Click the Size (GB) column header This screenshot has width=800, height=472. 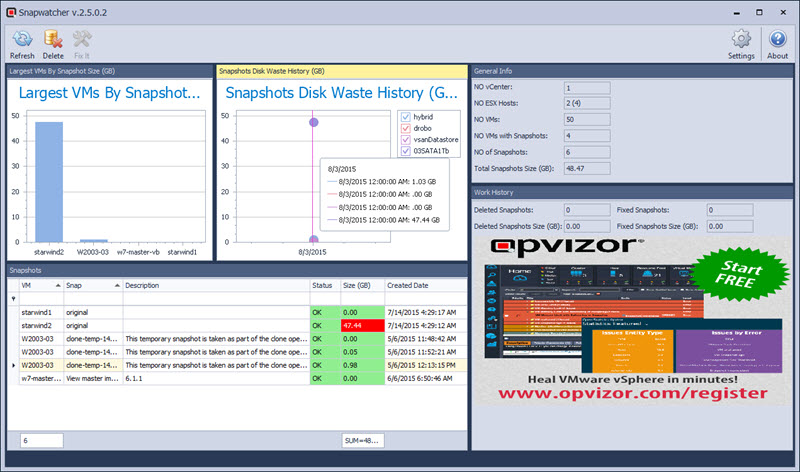click(x=363, y=285)
